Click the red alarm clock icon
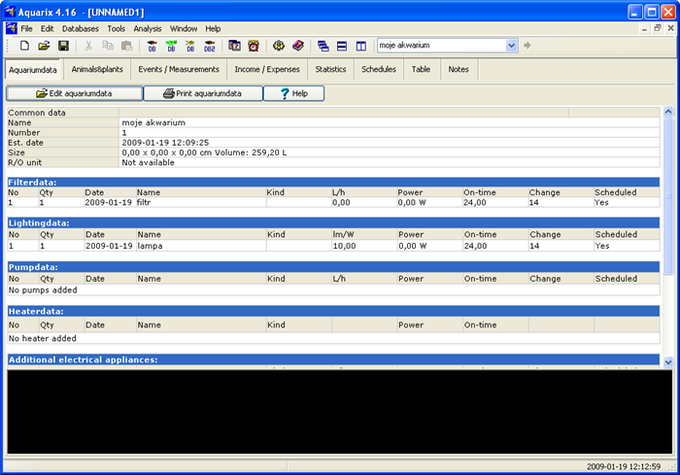Image resolution: width=680 pixels, height=475 pixels. (x=254, y=46)
